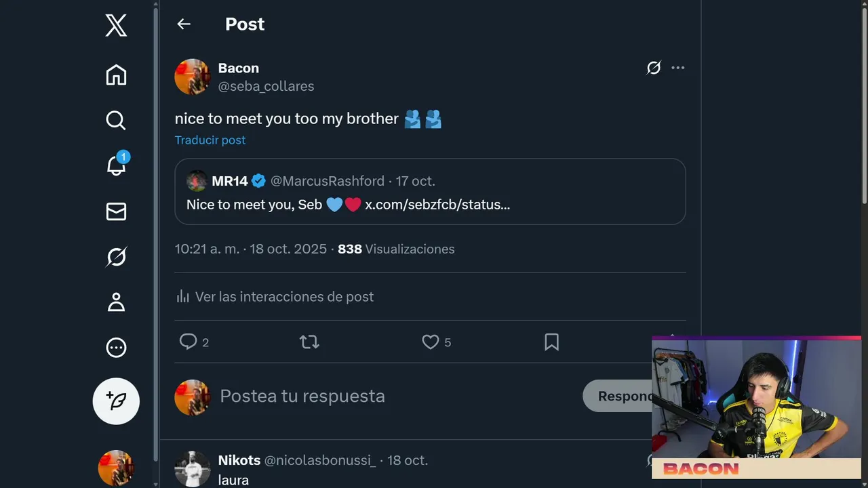Open Notifications bell icon
This screenshot has height=488, width=868.
pyautogui.click(x=116, y=165)
